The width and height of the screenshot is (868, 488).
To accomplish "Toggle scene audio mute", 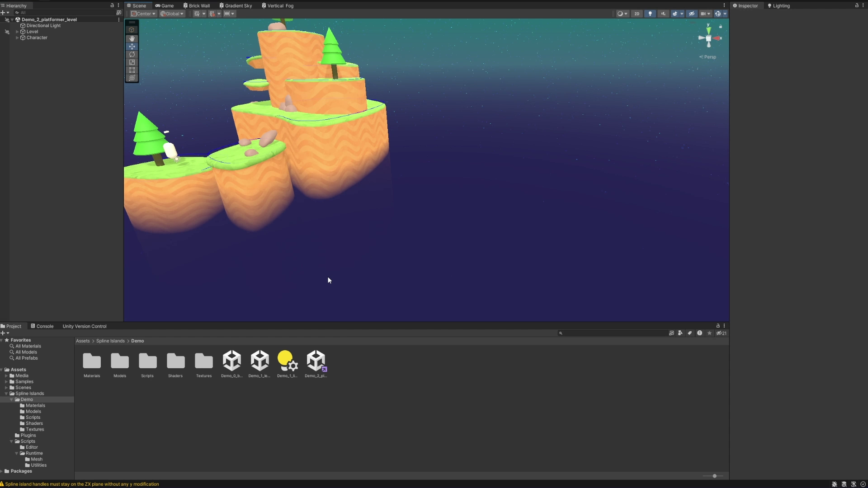I will click(x=663, y=14).
